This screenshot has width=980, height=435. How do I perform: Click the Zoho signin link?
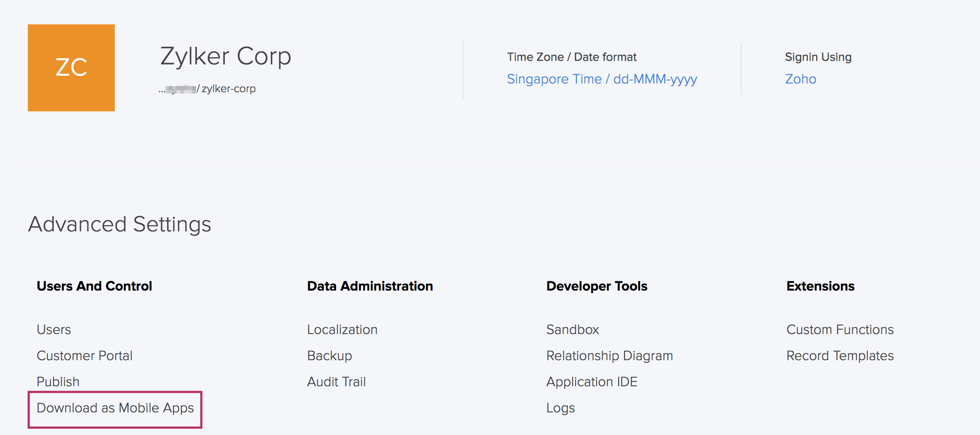[800, 79]
